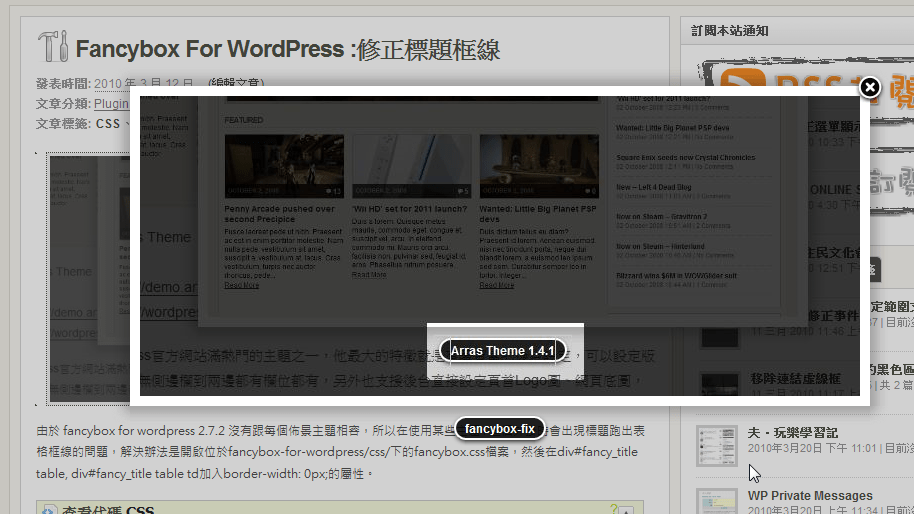Viewport: 914px width, 514px height.
Task: Click the FEATURED section heading in lightbox
Action: pyautogui.click(x=244, y=120)
